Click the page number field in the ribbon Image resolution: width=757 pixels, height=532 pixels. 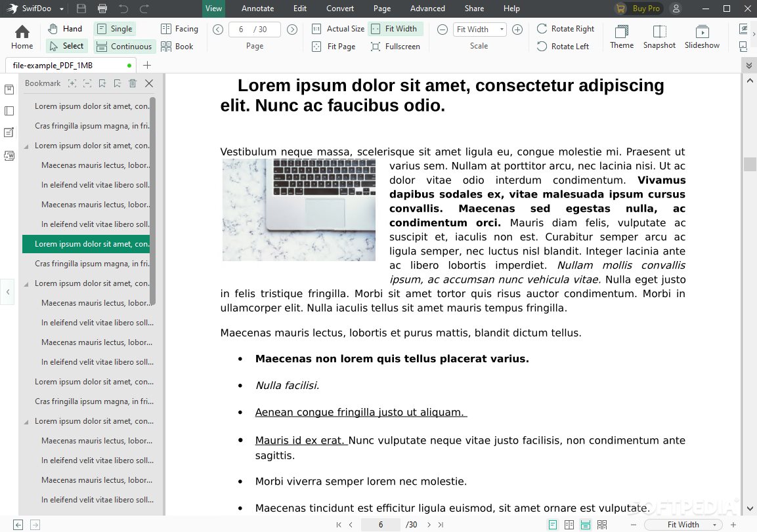coord(254,30)
